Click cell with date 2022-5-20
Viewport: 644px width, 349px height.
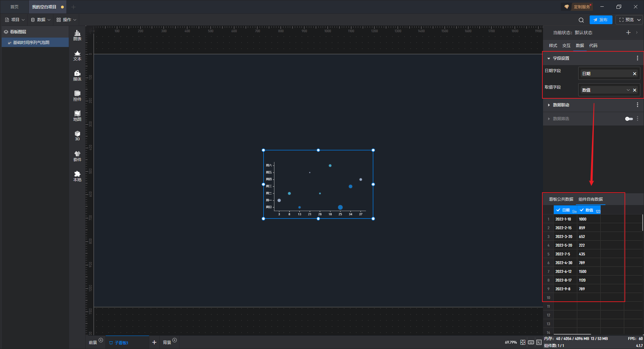[x=565, y=245]
